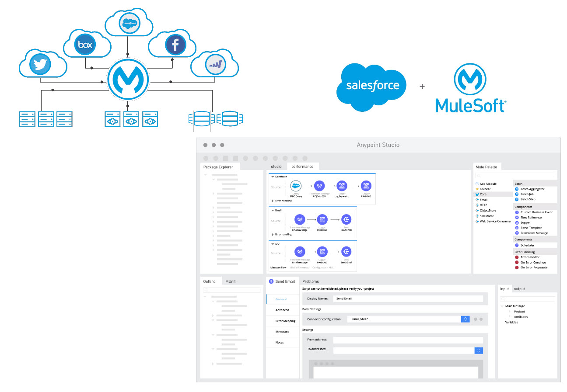Viewport: 567px width, 392px height.
Task: Pick the Logger component in the palette
Action: 523,223
